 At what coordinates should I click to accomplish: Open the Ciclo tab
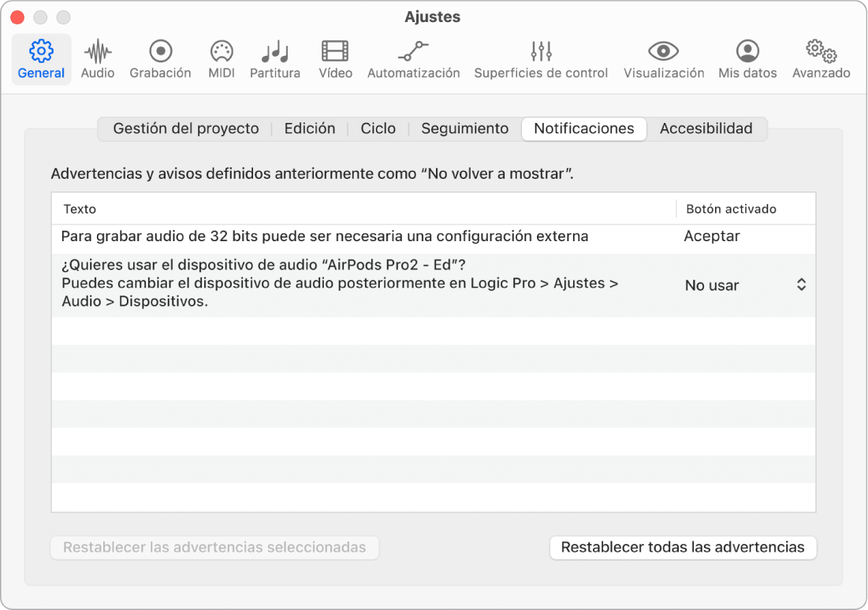click(378, 128)
